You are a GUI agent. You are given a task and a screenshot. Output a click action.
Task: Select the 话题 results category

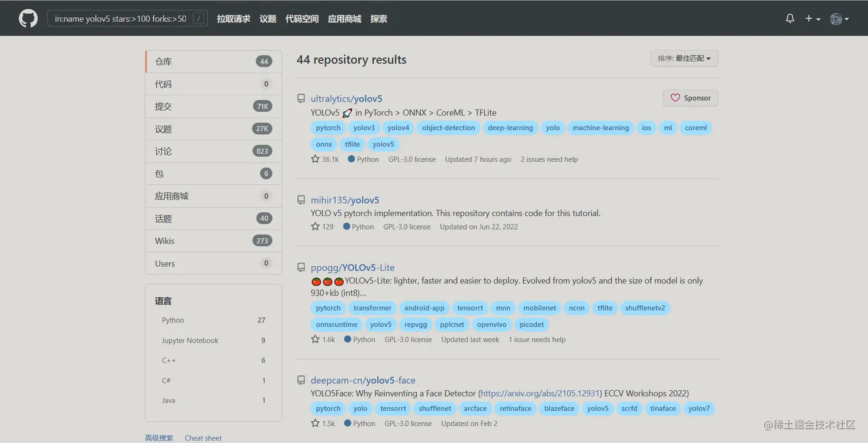pos(214,218)
